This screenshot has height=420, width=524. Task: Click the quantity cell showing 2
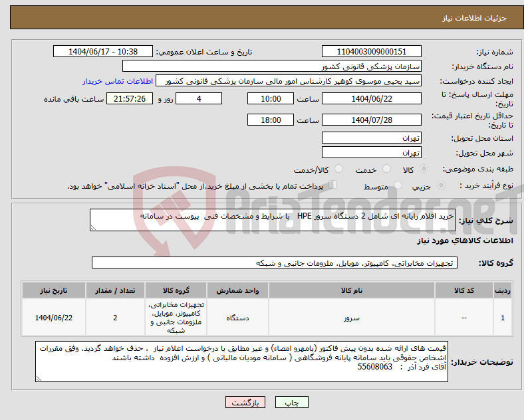115,318
